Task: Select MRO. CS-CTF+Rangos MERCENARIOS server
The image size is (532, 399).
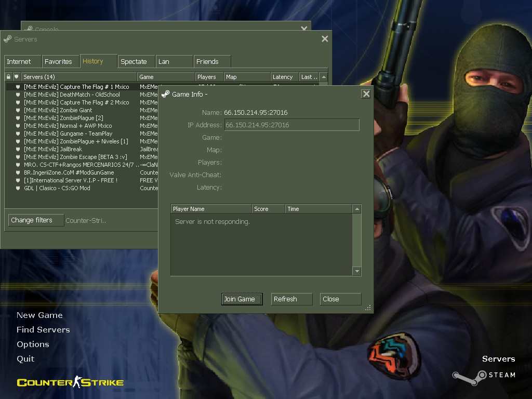Action: click(82, 165)
